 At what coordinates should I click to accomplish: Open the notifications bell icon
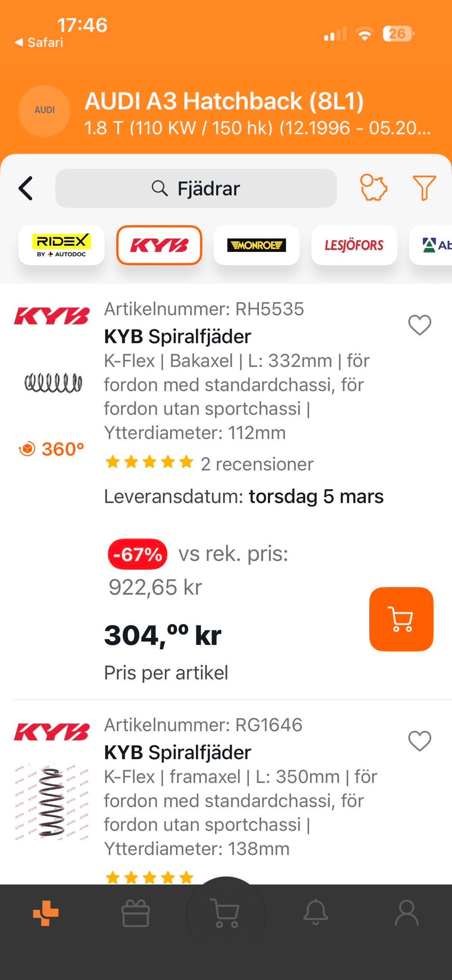(x=315, y=913)
